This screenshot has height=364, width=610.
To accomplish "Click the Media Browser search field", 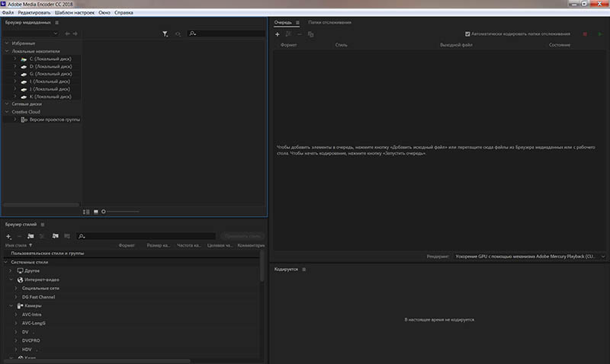I will (226, 34).
